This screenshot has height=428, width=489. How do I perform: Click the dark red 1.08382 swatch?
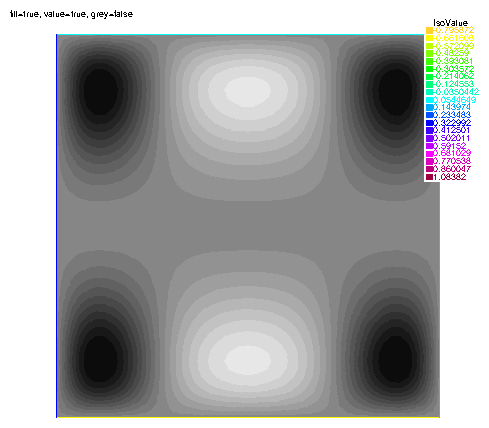pos(429,177)
